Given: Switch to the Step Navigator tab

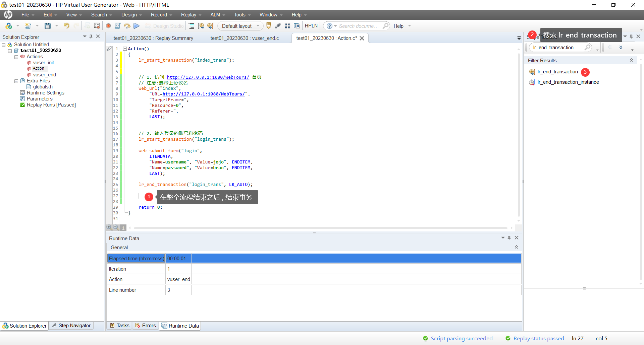Looking at the screenshot, I should point(72,326).
